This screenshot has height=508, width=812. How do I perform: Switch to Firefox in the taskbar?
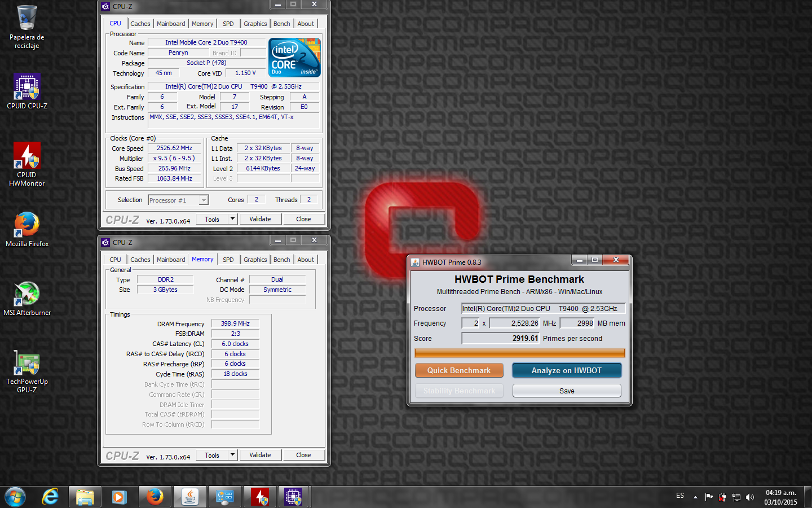tap(155, 497)
